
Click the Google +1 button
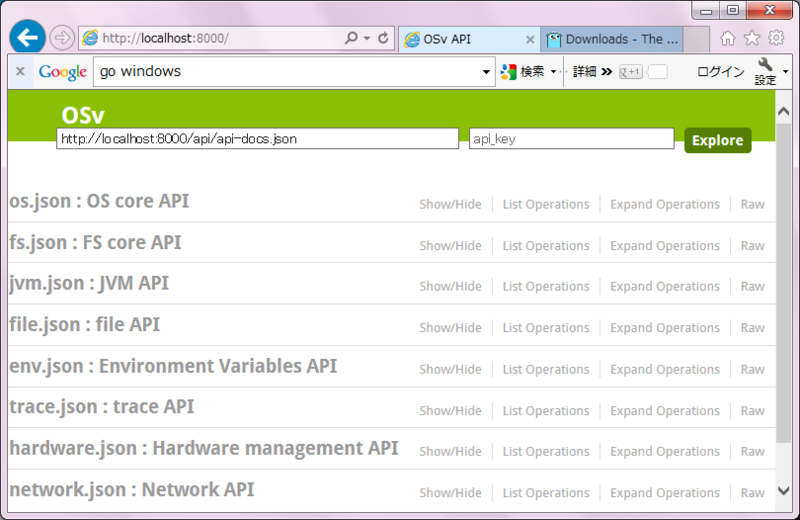click(x=631, y=72)
